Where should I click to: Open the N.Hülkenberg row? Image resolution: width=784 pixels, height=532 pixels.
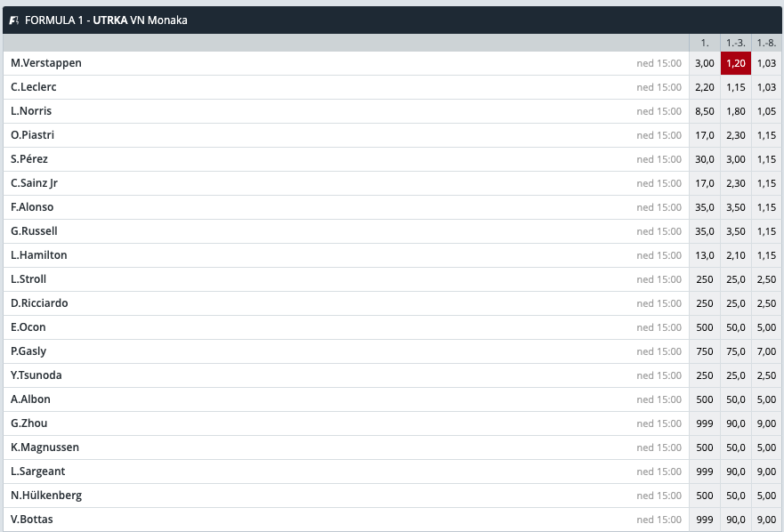(x=46, y=496)
